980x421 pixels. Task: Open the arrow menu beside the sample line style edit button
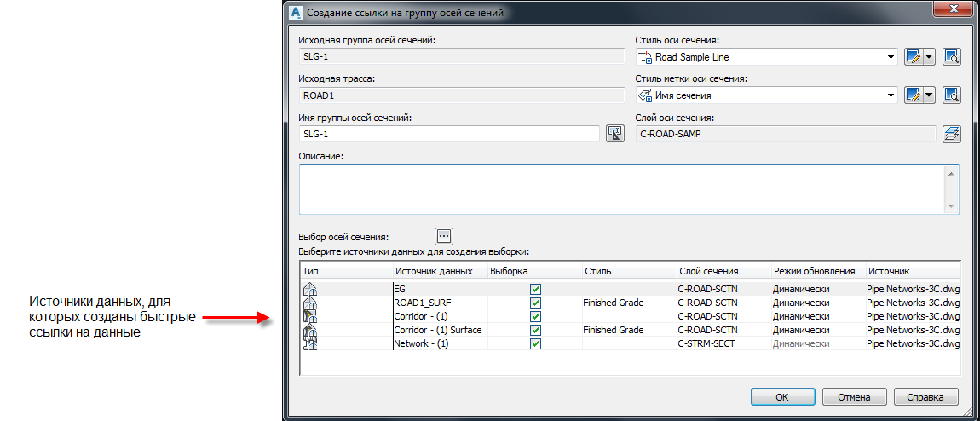point(930,57)
